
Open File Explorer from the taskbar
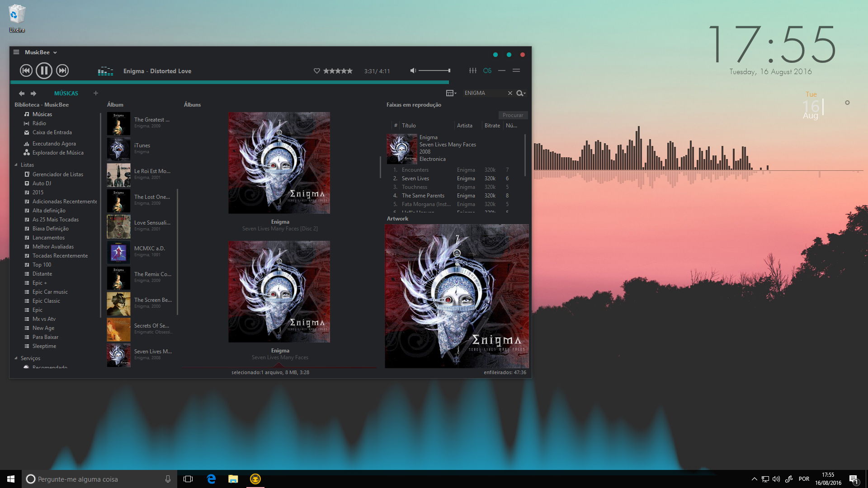click(x=233, y=479)
